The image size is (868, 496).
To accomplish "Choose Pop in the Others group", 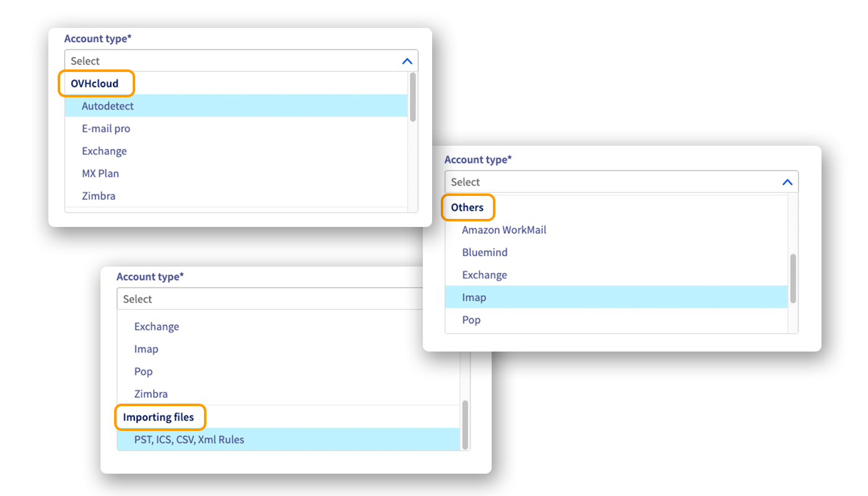I will [x=471, y=320].
